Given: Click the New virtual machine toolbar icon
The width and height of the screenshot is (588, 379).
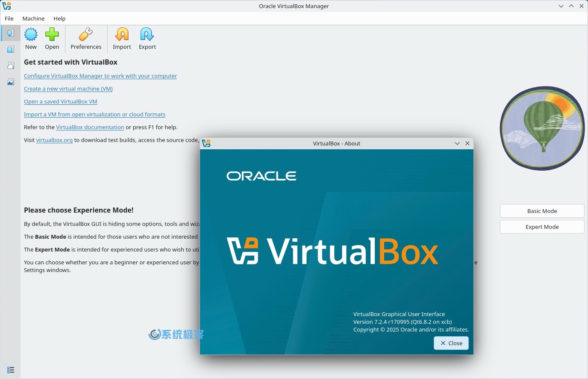Looking at the screenshot, I should click(31, 35).
